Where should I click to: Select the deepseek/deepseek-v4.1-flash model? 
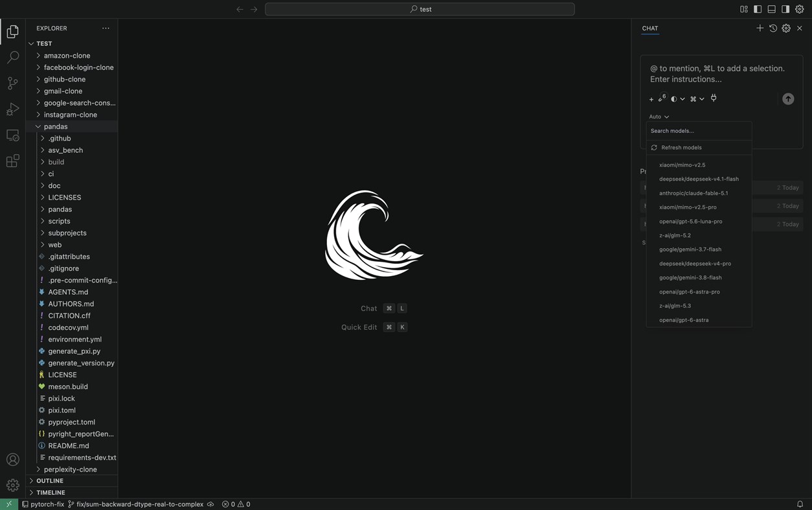click(699, 179)
